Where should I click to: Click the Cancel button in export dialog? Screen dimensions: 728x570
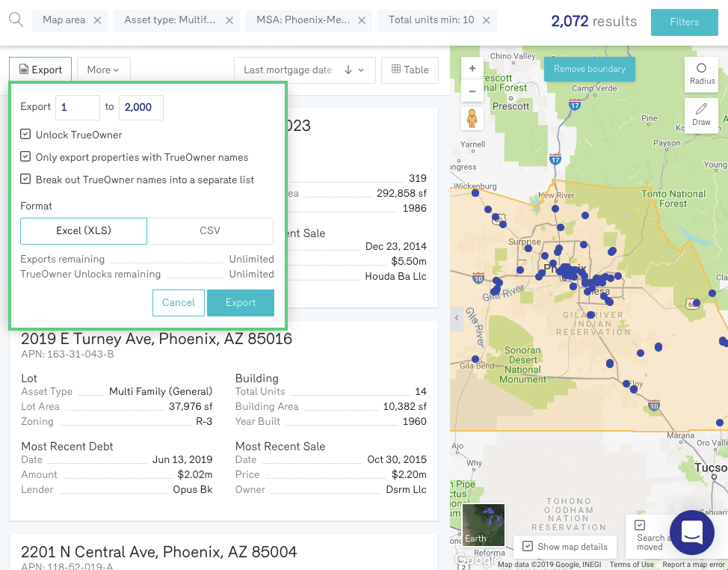[179, 303]
